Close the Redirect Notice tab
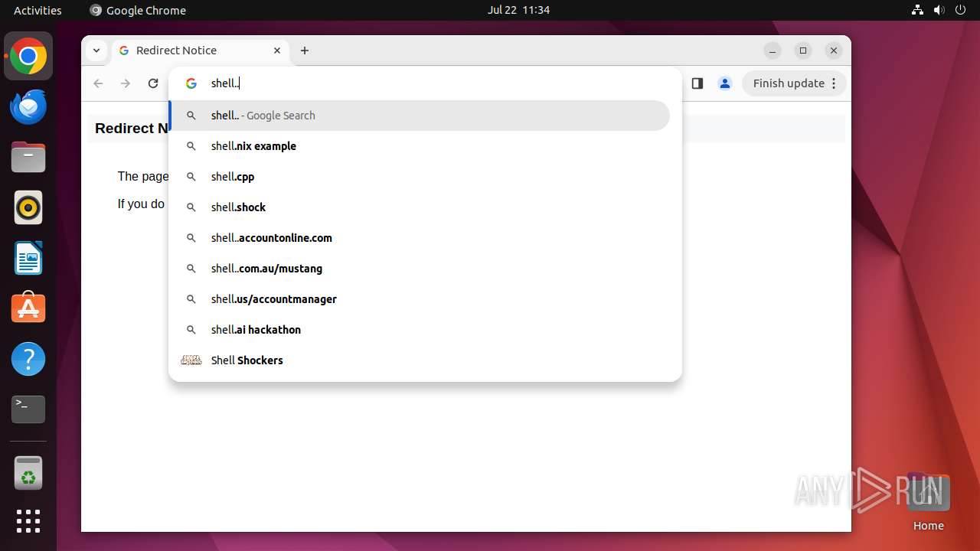The image size is (980, 551). coord(277,51)
